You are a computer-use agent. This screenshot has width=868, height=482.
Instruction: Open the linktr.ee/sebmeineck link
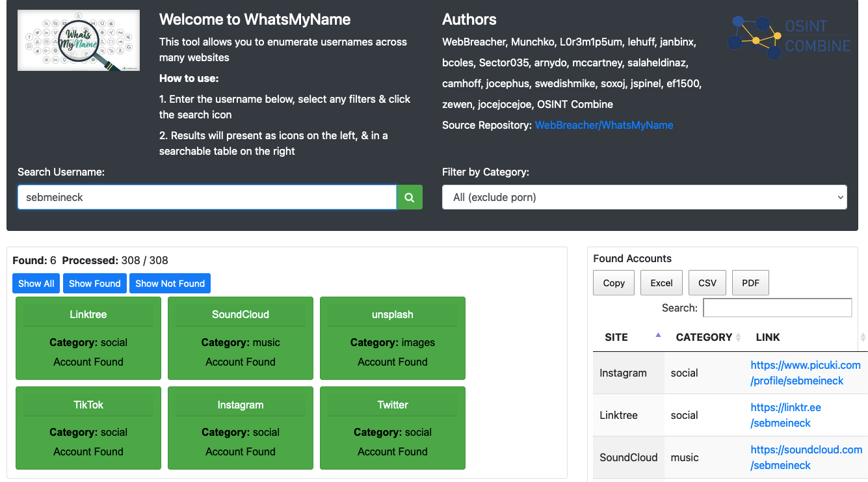(785, 415)
